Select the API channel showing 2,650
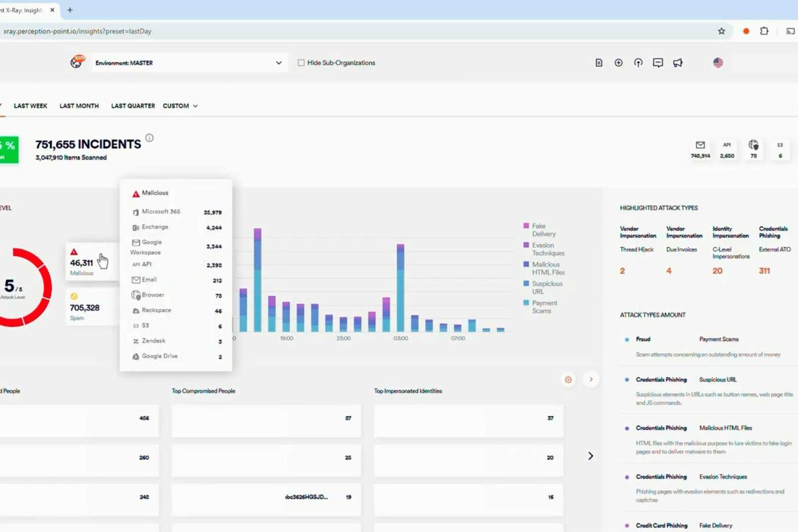798x532 pixels. (x=727, y=150)
